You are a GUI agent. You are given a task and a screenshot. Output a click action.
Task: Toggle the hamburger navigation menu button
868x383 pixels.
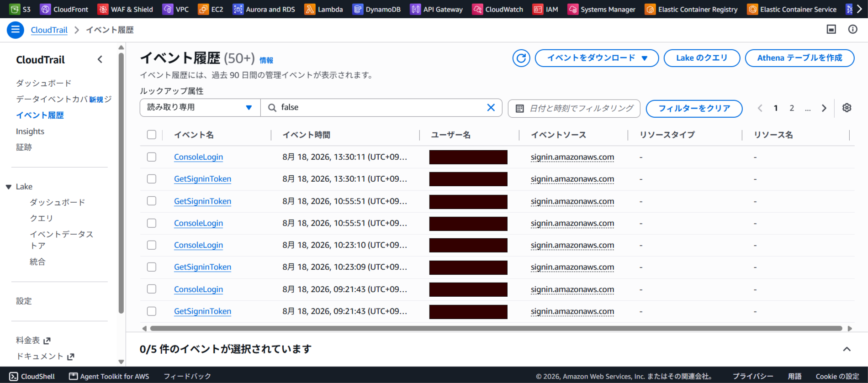(x=15, y=30)
